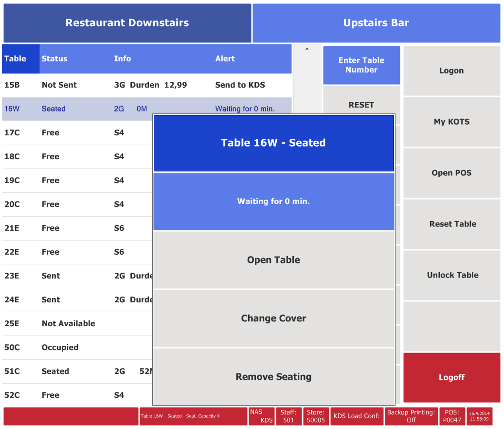The image size is (504, 429).
Task: Open My KOTS
Action: [451, 122]
